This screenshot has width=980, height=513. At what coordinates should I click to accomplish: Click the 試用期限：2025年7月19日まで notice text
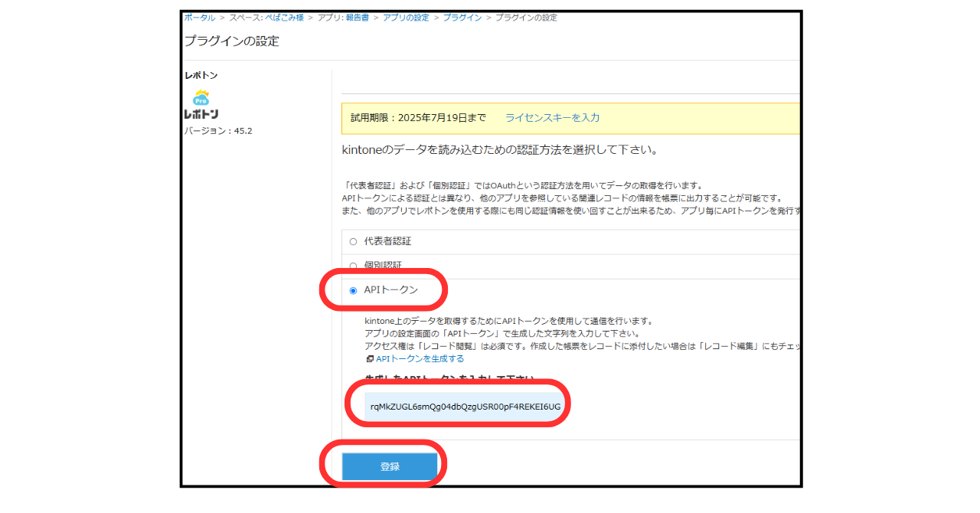[418, 118]
